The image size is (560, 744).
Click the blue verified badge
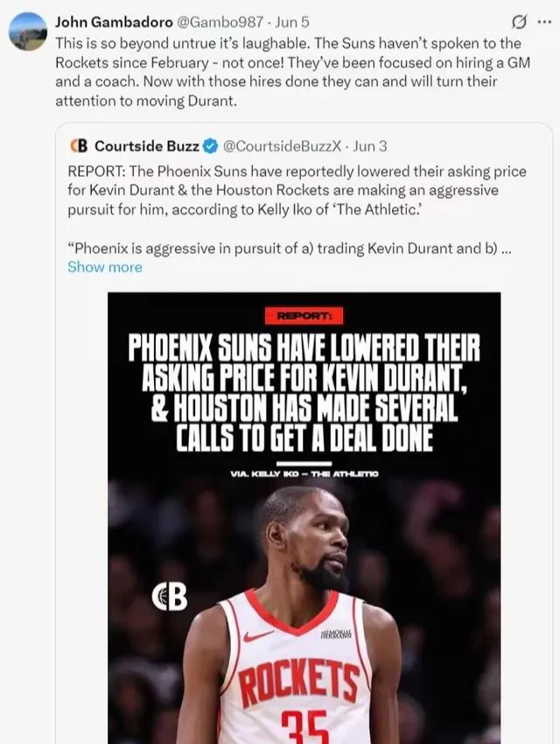click(x=210, y=146)
